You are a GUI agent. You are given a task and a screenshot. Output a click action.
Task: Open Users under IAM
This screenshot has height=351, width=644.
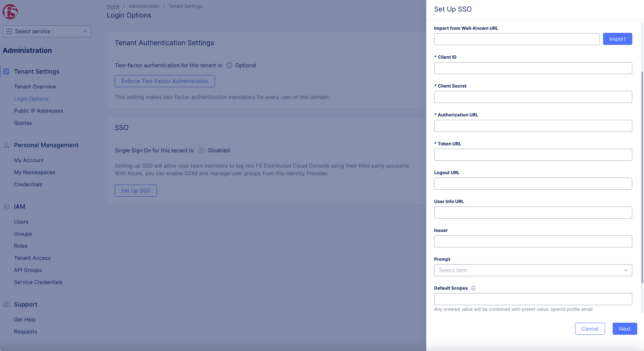click(x=21, y=222)
